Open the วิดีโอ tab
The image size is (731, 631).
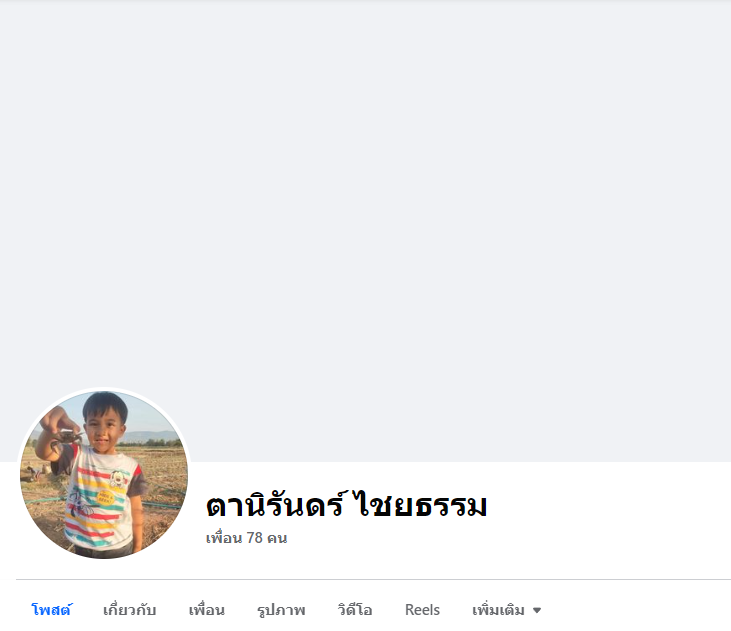pos(355,610)
